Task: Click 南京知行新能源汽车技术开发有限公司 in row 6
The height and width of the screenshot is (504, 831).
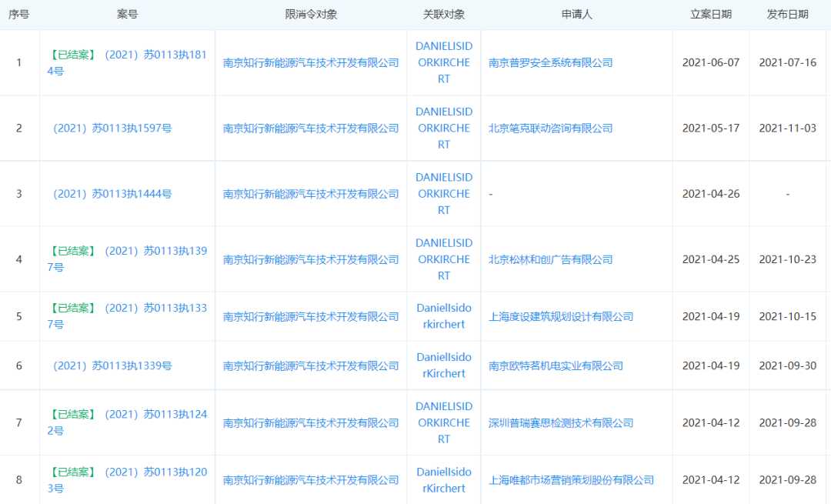Action: point(311,365)
